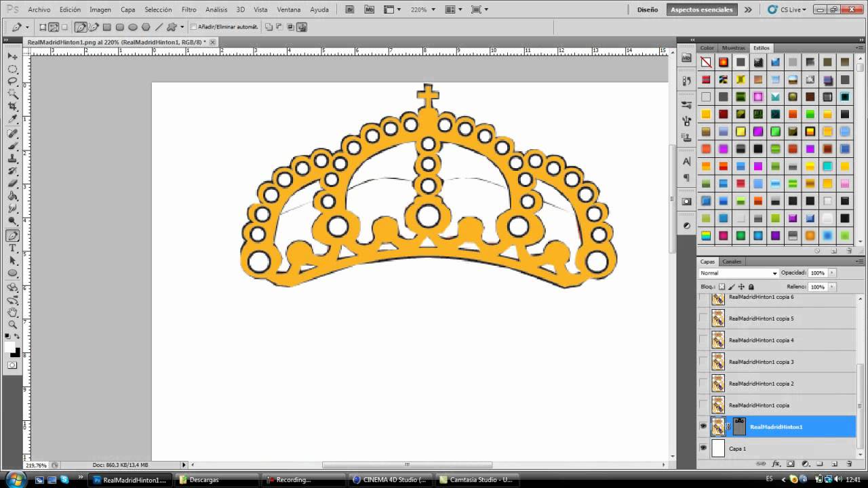Select the Paint Bucket tool
This screenshot has height=488, width=868.
[12, 197]
